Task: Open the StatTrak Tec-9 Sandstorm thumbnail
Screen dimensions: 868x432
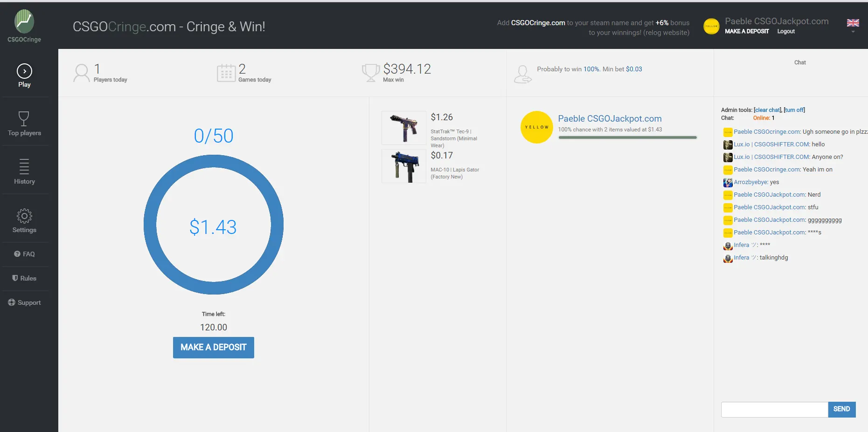Action: tap(404, 128)
